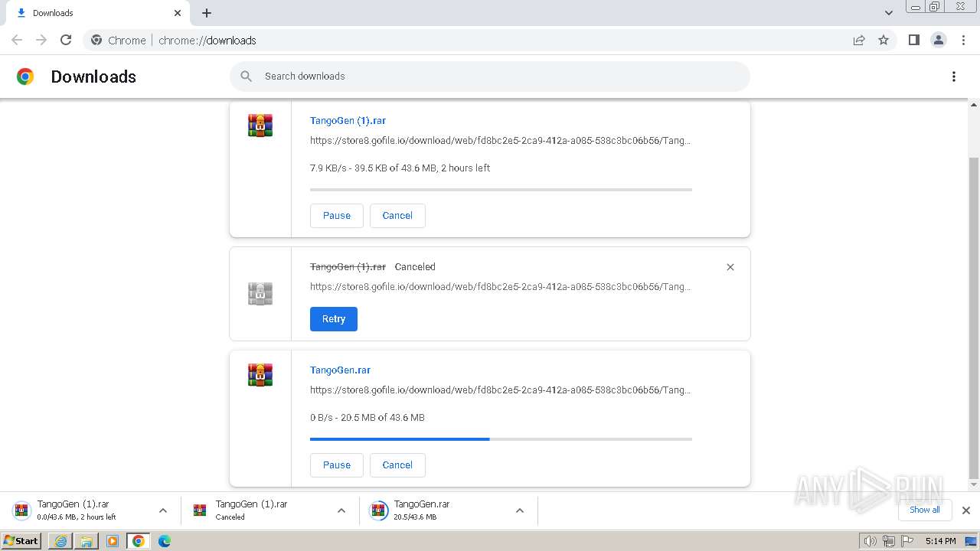
Task: Open Microsoft Edge from the taskbar
Action: click(164, 541)
